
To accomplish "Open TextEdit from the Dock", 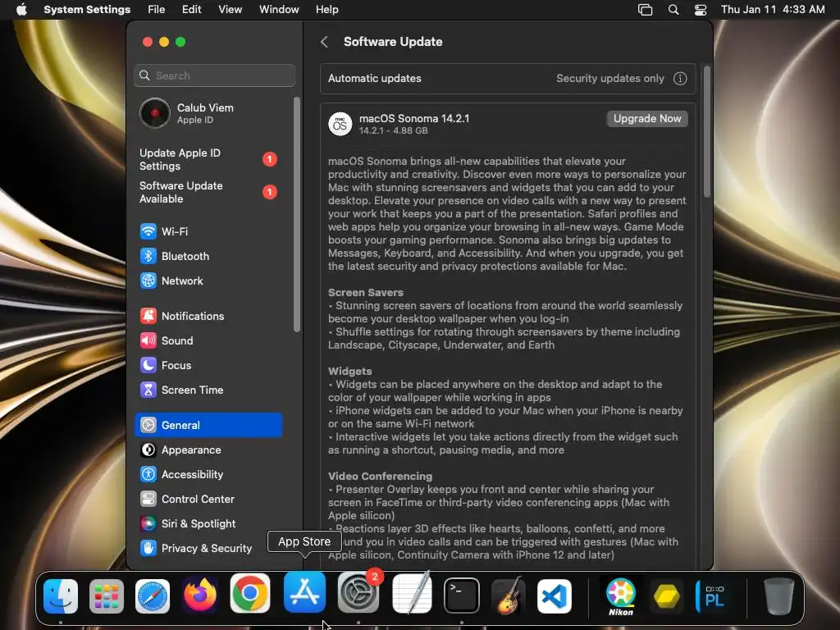I will click(x=412, y=594).
